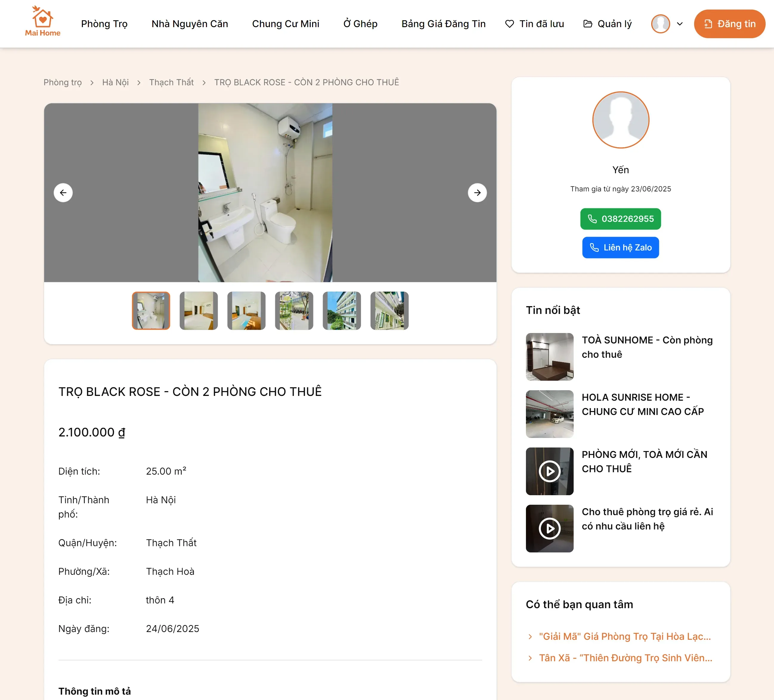Click the Đăng tin button
The image size is (774, 700).
click(x=730, y=24)
